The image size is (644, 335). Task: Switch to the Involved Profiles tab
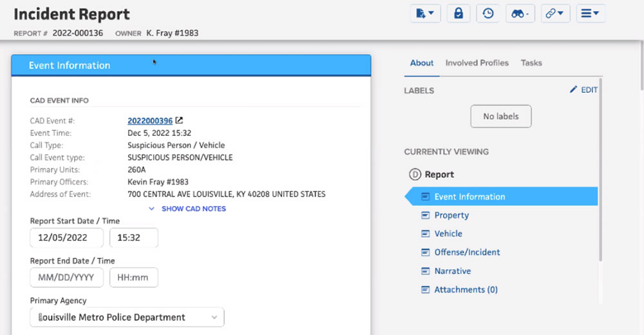coord(477,63)
